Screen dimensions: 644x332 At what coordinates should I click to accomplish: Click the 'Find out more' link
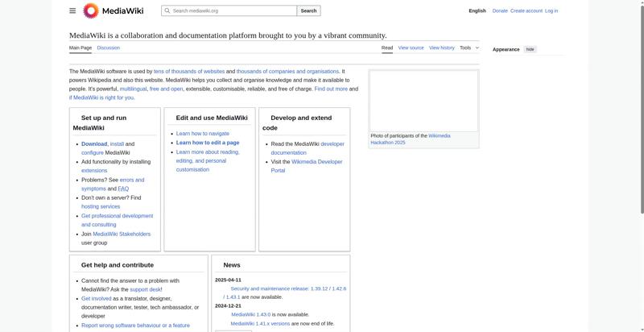tap(331, 89)
